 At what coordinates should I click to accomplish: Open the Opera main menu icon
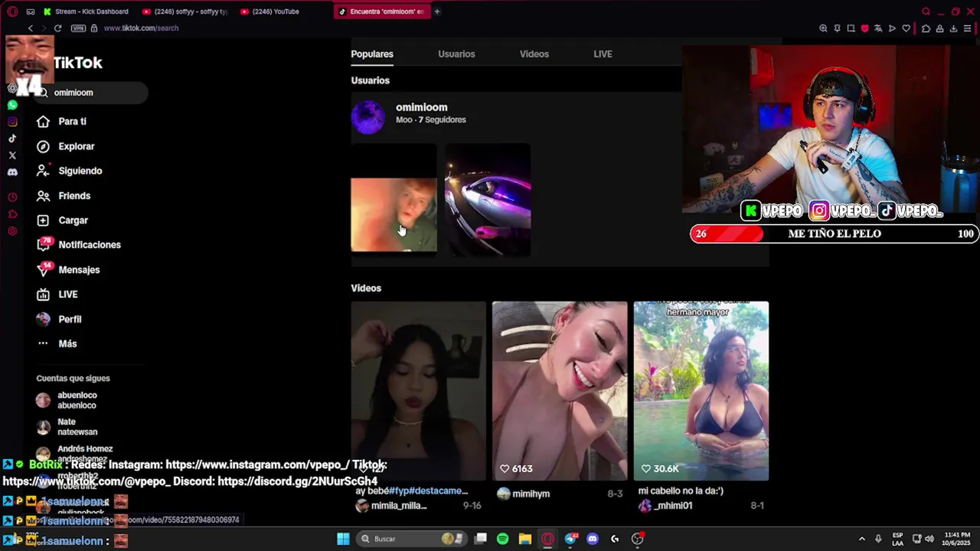12,11
